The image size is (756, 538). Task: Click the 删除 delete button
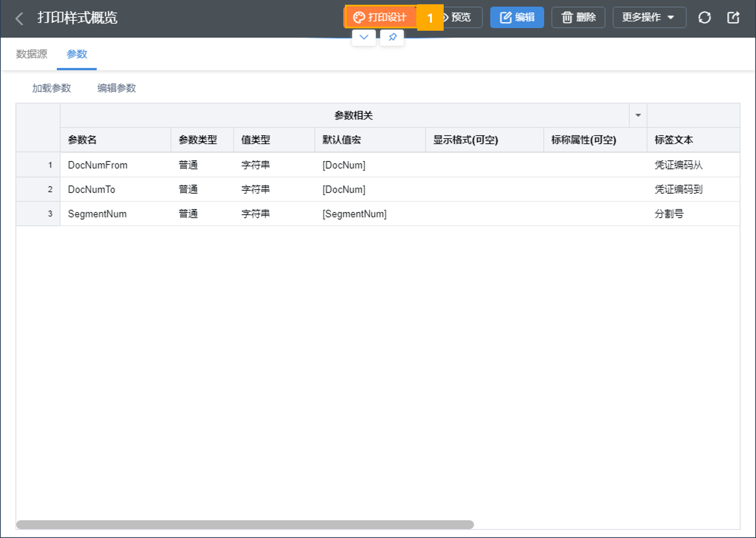click(578, 17)
